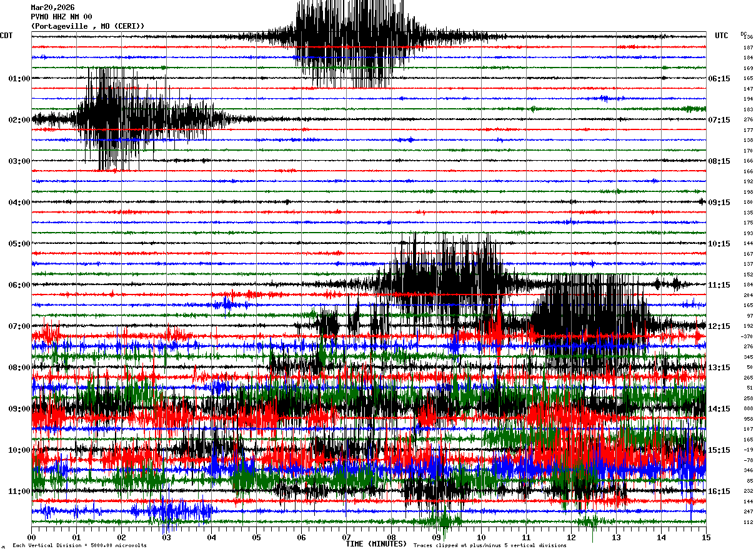Viewport: 756px width, 554px height.
Task: Click the '11:15' UTC time label
Action: 719,285
